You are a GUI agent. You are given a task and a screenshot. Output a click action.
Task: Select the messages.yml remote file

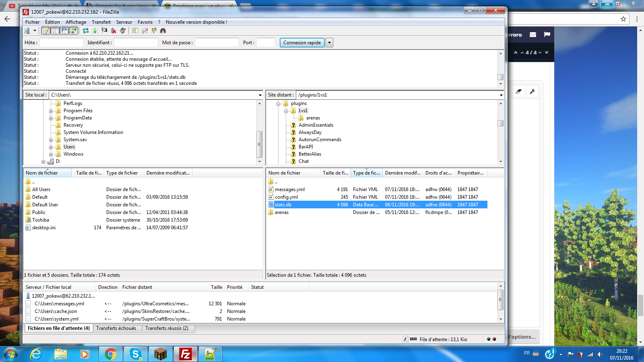pos(377,189)
